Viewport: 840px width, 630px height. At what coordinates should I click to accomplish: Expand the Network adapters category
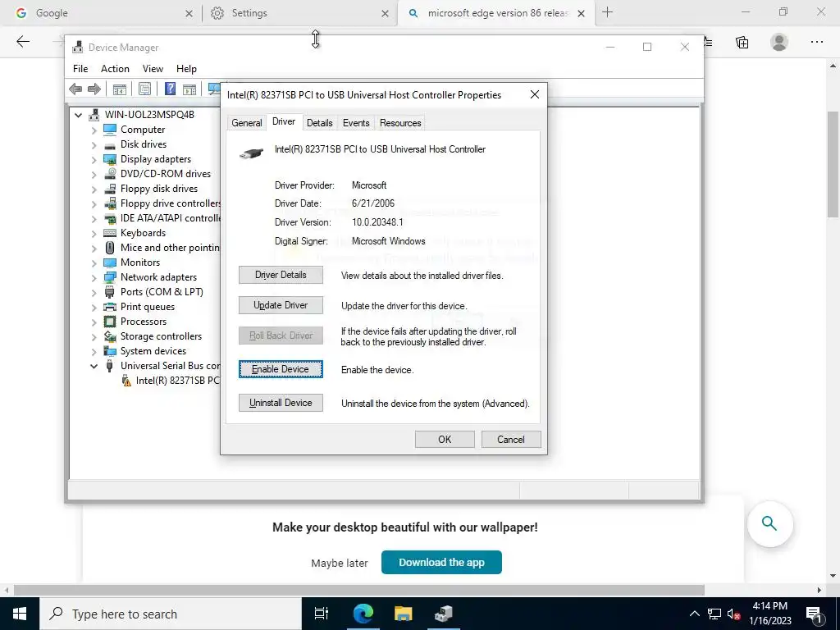[x=94, y=277]
